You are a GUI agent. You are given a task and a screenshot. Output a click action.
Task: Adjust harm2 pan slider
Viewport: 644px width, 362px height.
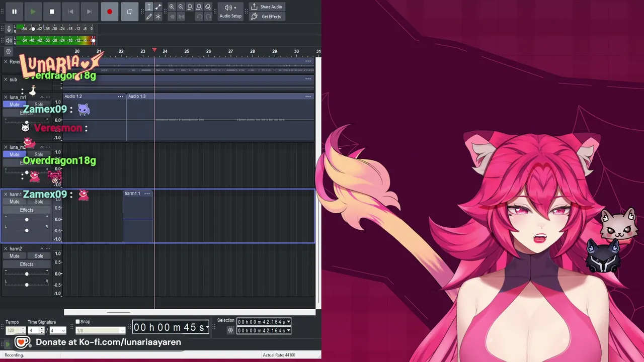pyautogui.click(x=27, y=285)
